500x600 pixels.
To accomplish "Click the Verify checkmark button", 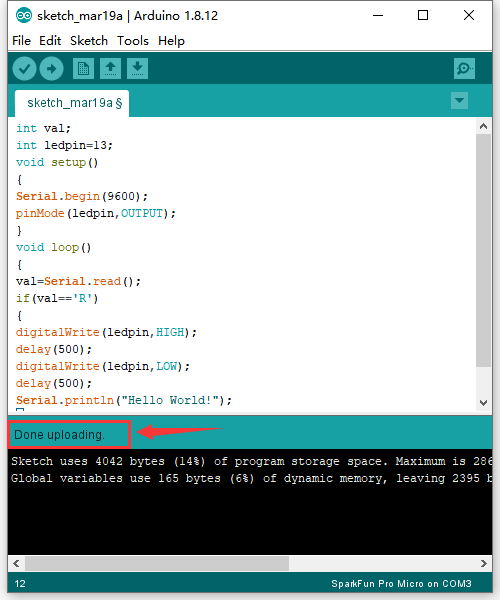I will (x=24, y=69).
